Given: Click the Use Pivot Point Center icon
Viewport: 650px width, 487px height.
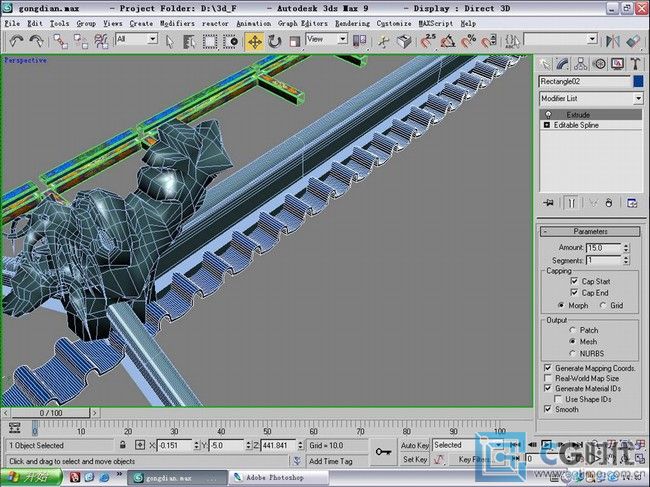Looking at the screenshot, I should tap(359, 41).
